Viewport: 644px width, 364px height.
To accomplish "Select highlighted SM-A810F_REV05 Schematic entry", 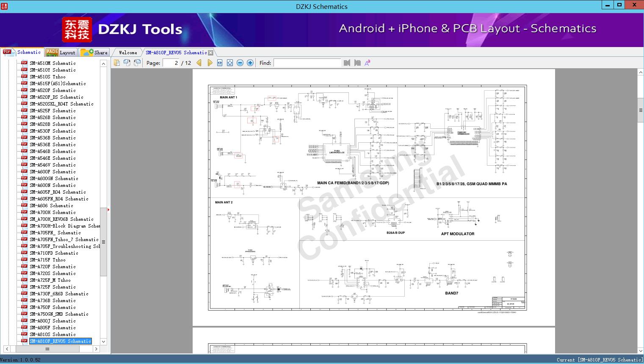I will coord(60,341).
